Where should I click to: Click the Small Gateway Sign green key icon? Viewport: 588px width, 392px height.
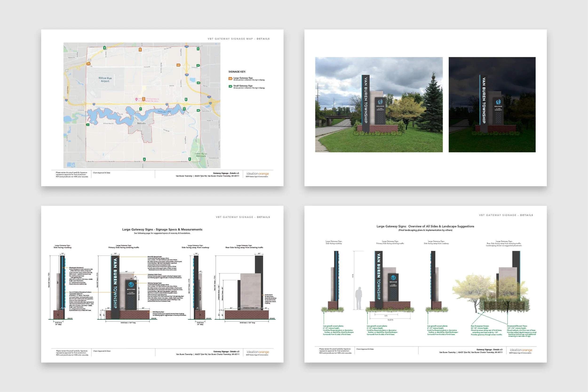[230, 87]
